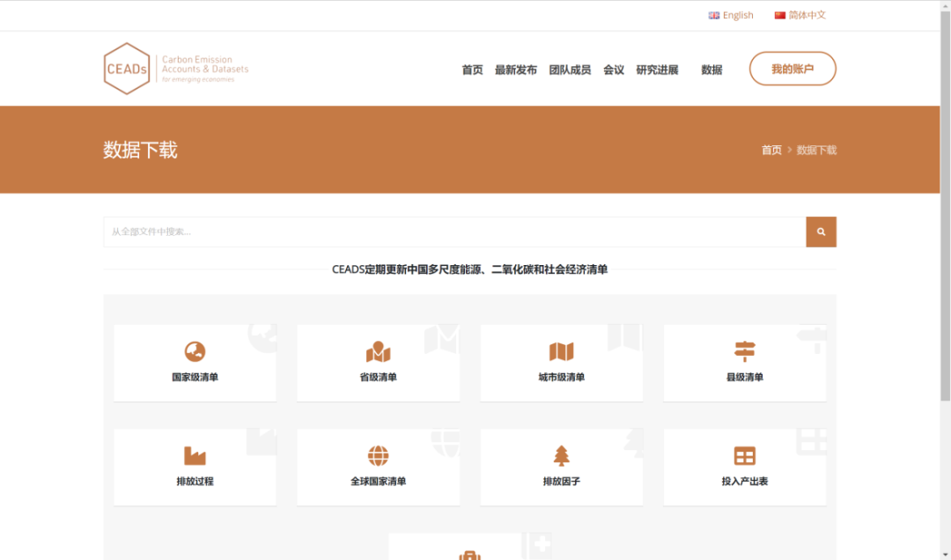Click the 省级清单 map-pin icon

(378, 350)
